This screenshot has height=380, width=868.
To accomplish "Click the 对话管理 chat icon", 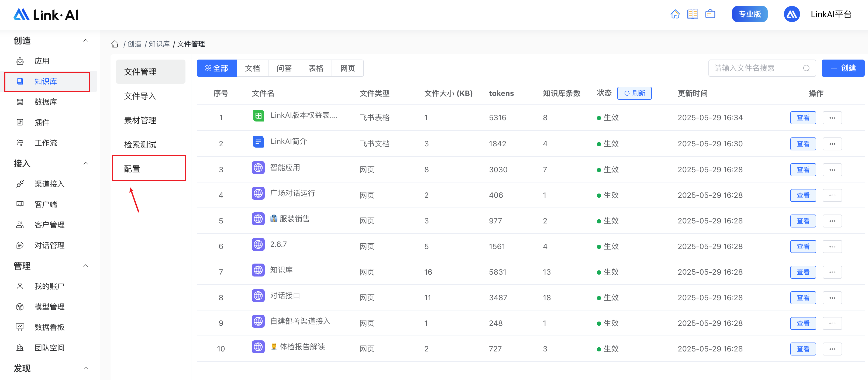I will (x=20, y=245).
